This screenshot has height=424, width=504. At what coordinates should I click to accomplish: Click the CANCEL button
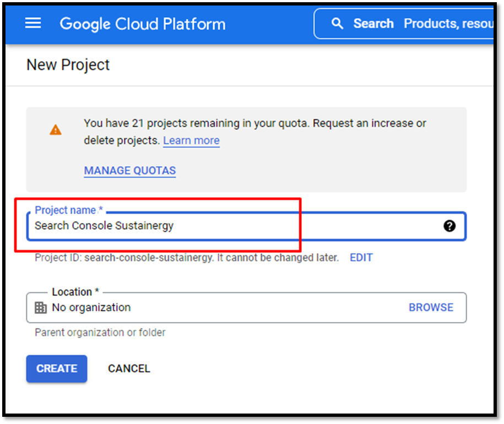(129, 368)
